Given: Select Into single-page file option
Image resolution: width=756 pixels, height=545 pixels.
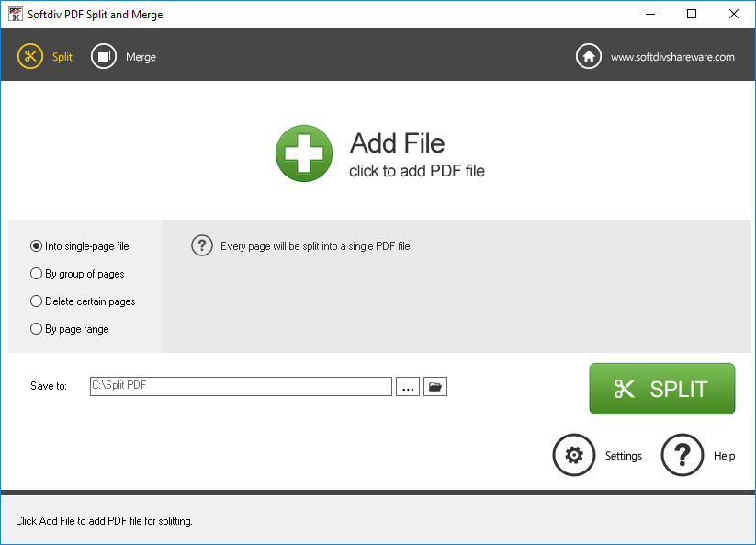Looking at the screenshot, I should 80,246.
